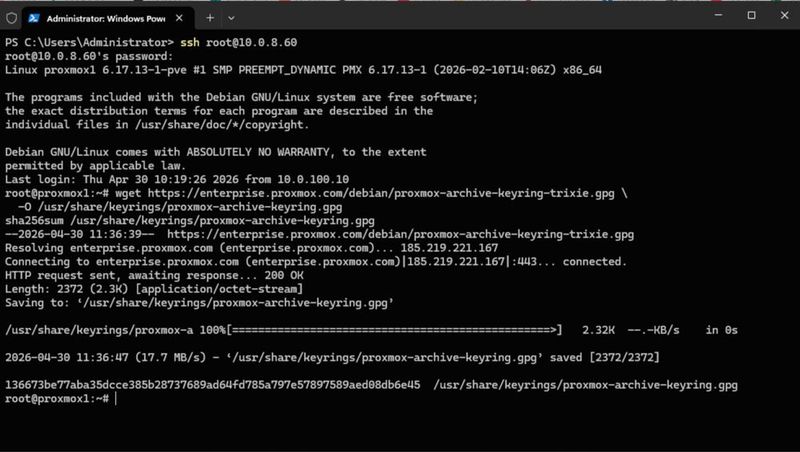800x452 pixels.
Task: Close the Administrator: Windows PowerShell tab
Action: tap(179, 18)
